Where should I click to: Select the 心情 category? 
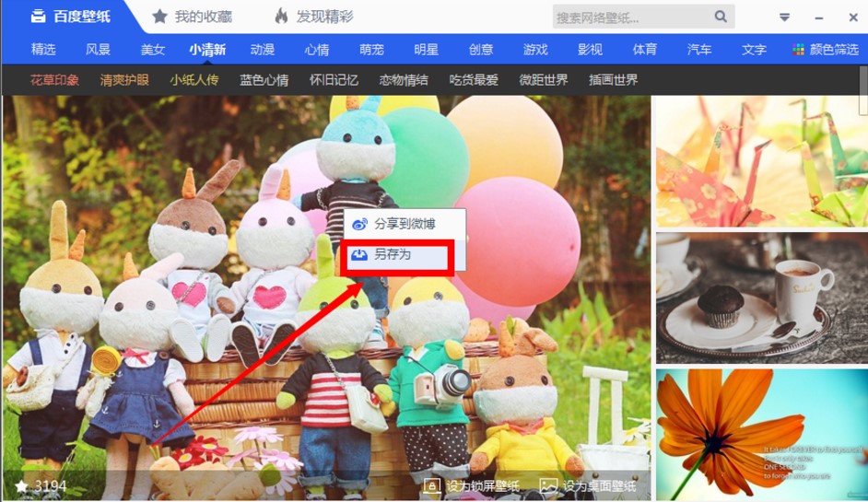317,49
